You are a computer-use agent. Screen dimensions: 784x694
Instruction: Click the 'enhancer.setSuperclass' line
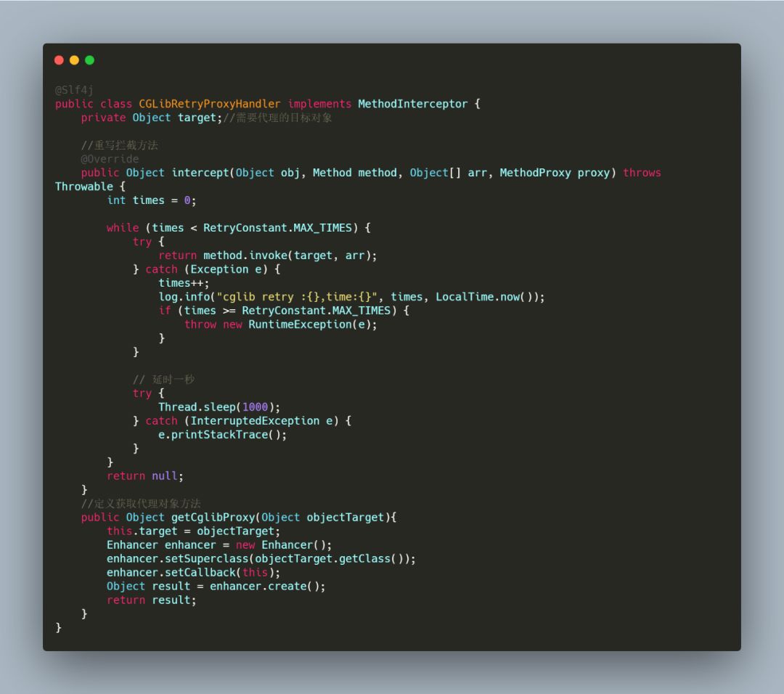point(261,559)
